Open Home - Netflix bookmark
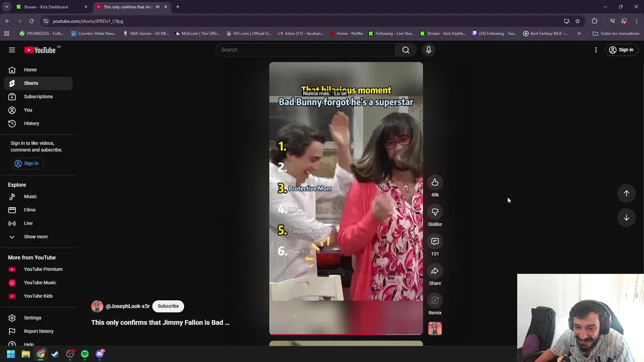The image size is (644, 362). click(x=346, y=34)
